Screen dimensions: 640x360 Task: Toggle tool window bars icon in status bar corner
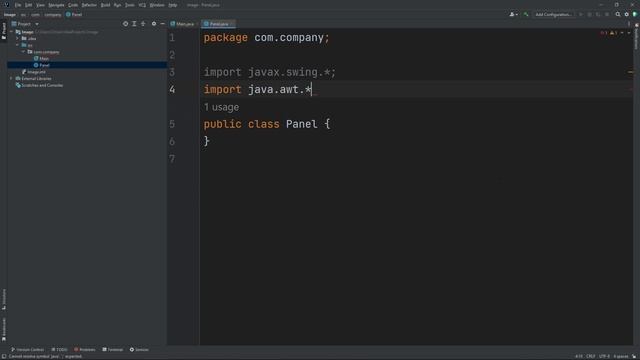(4, 356)
